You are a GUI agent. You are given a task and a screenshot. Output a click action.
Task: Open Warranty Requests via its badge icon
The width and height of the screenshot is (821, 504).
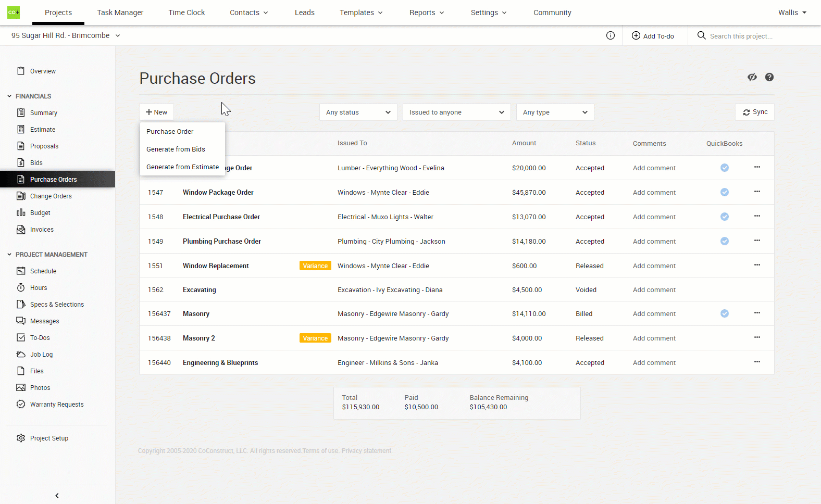(21, 404)
